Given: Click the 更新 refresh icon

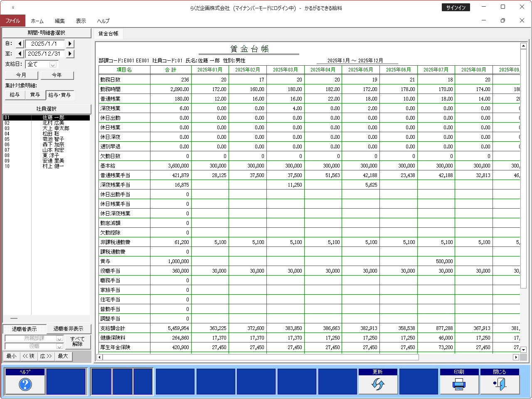Looking at the screenshot, I should coord(377,384).
